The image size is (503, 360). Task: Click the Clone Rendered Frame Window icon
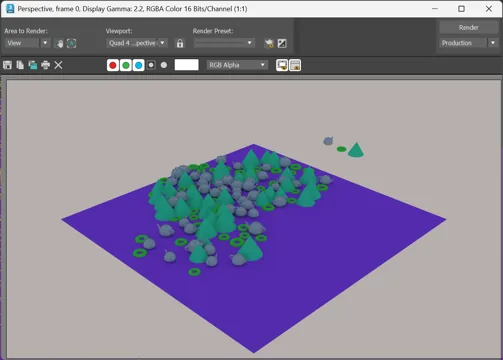(33, 65)
